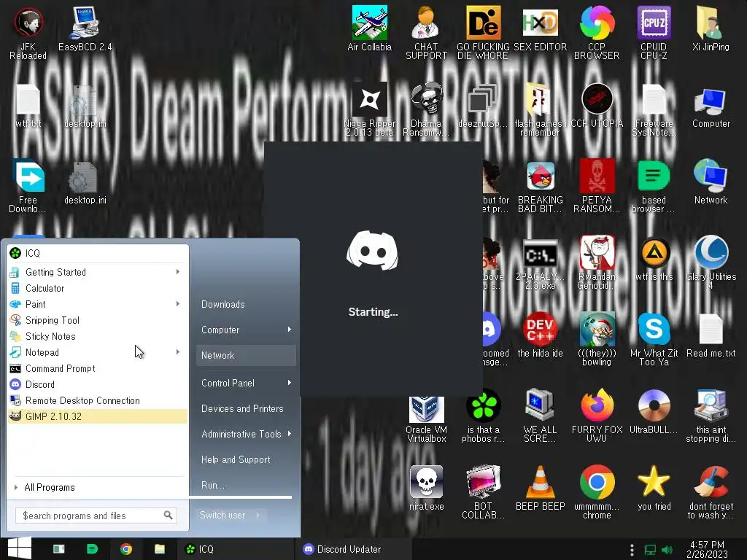This screenshot has width=747, height=560.
Task: Open Network in the Start menu
Action: [x=246, y=355]
